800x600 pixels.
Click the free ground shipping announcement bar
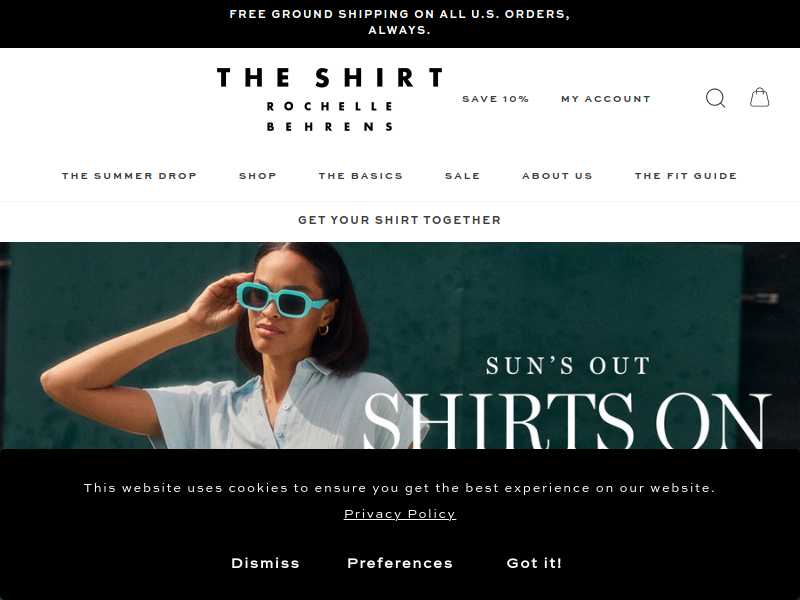pos(400,22)
